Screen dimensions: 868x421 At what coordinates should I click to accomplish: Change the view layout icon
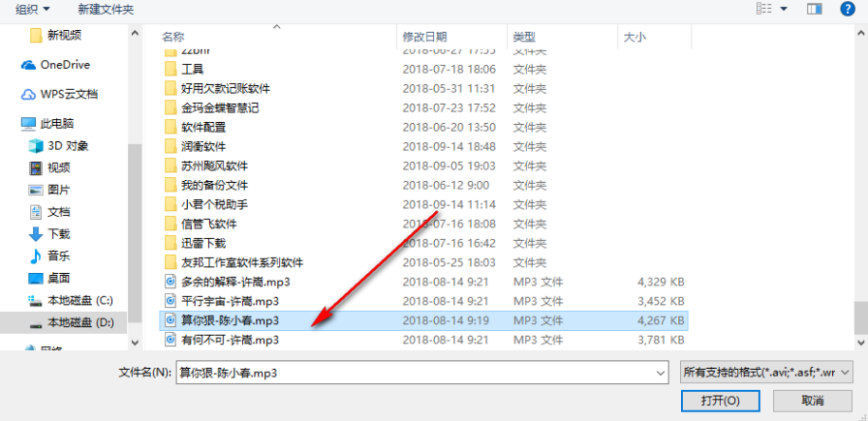(x=764, y=9)
